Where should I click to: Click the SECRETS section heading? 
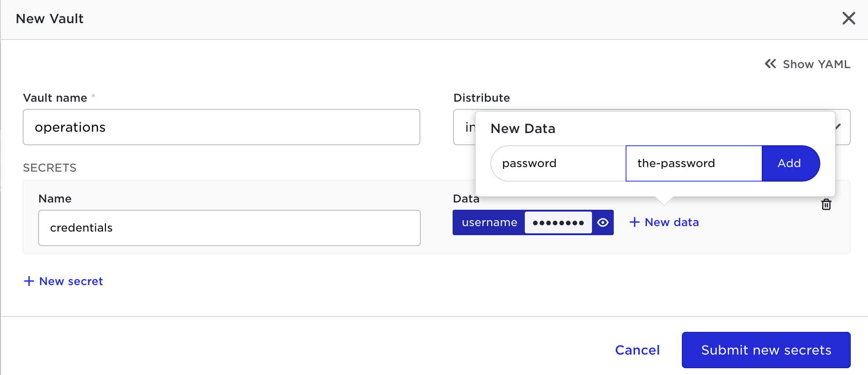(50, 168)
